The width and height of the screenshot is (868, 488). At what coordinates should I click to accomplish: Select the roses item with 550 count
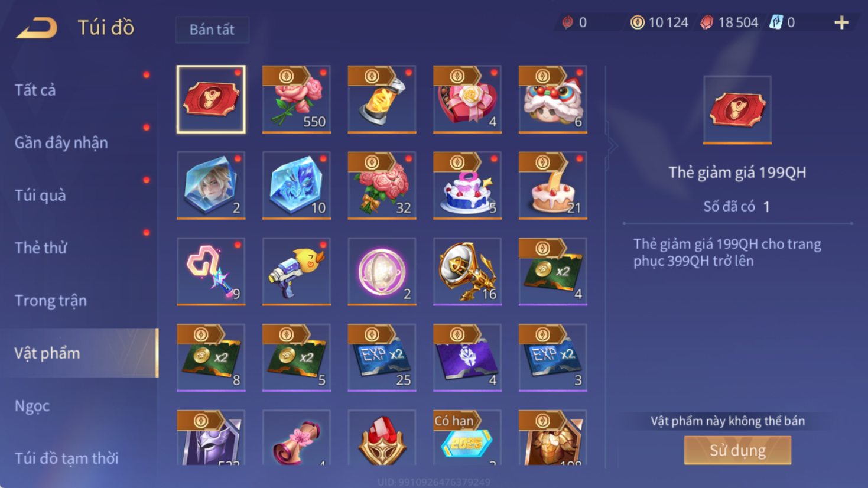(297, 99)
